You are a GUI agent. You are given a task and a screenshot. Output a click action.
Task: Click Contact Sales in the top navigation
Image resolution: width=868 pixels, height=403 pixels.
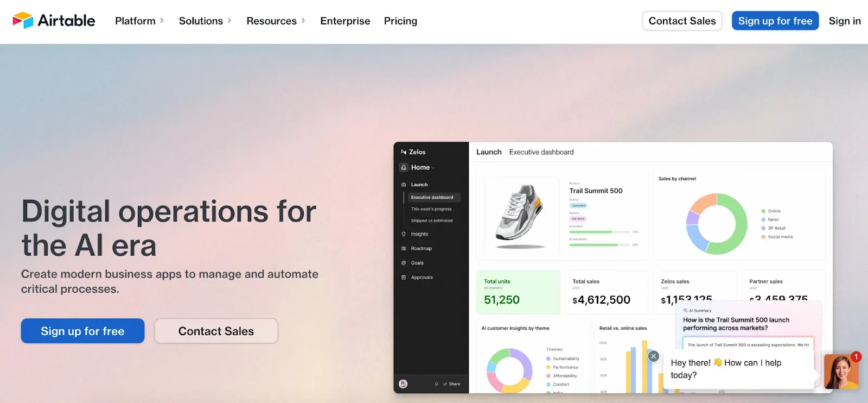682,21
